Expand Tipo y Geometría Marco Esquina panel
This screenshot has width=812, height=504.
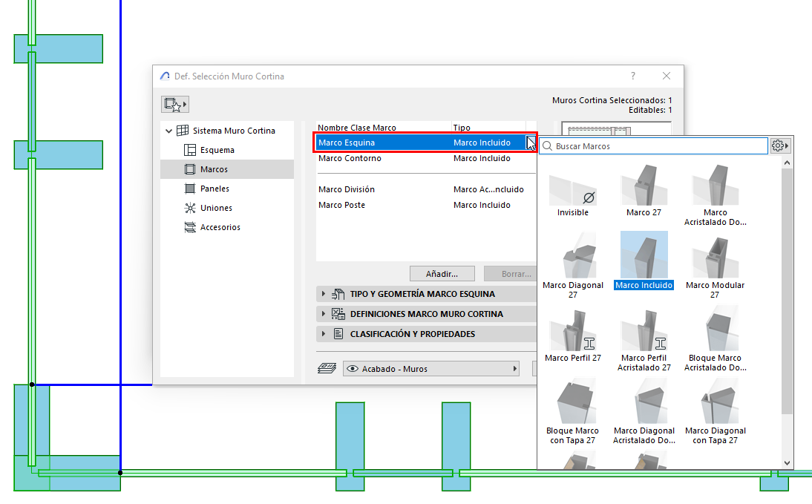coord(426,294)
